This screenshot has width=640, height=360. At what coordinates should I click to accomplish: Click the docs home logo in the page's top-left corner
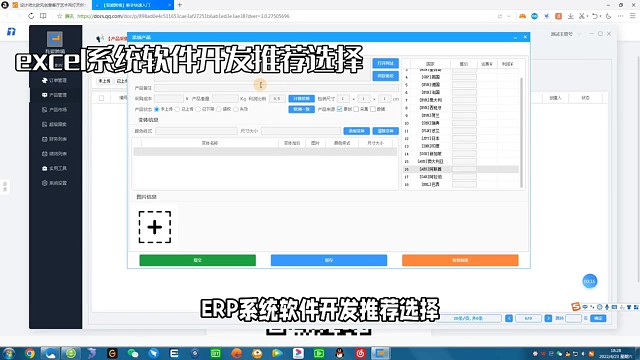click(11, 31)
